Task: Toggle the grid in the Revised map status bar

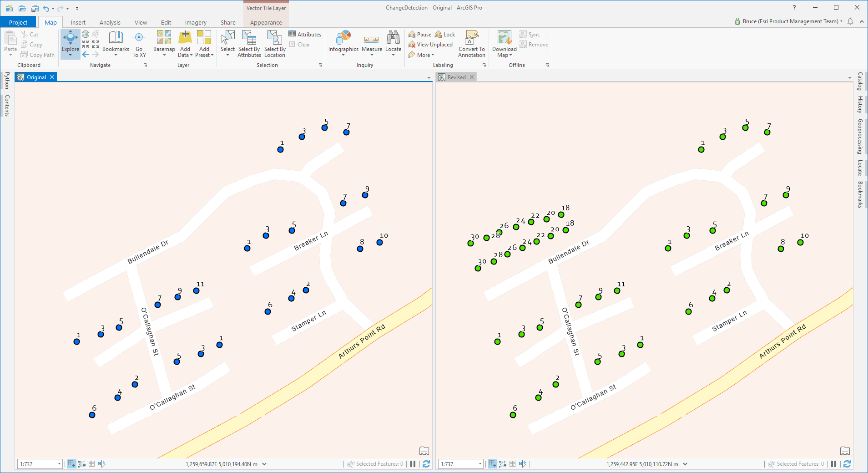Action: 512,464
